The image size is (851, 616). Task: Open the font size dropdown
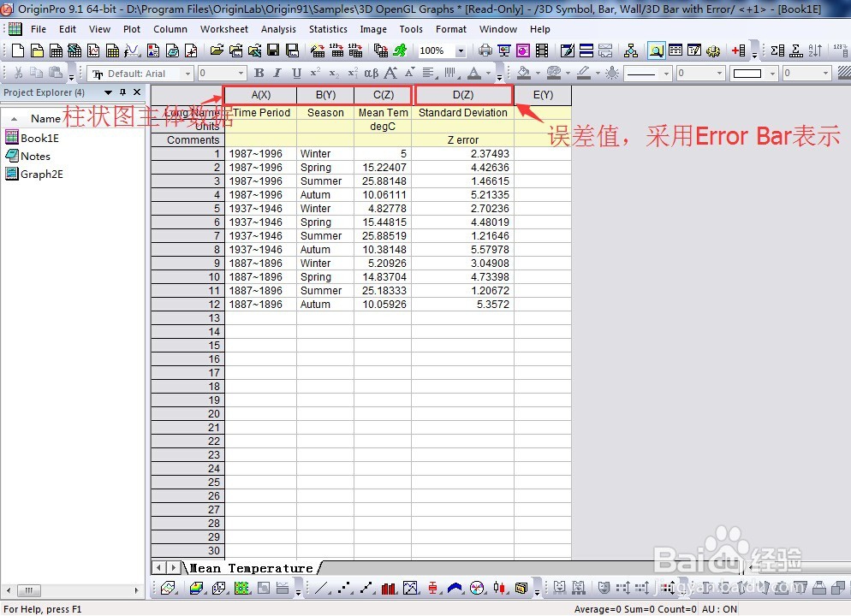click(x=241, y=74)
